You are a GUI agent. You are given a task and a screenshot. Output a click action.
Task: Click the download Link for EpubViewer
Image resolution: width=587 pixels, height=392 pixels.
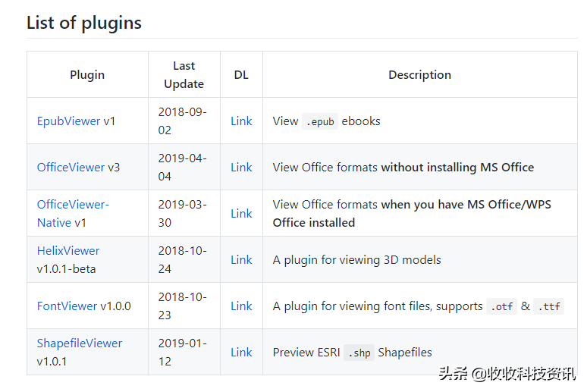(x=241, y=121)
